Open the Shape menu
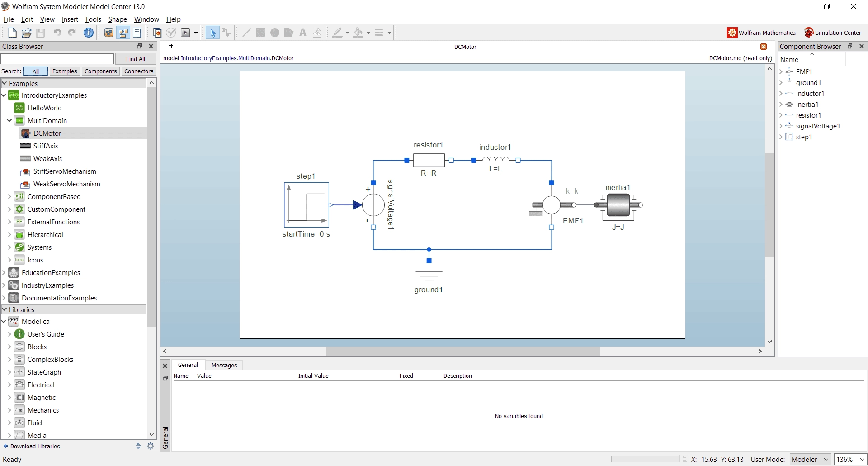The height and width of the screenshot is (466, 868). (x=118, y=19)
